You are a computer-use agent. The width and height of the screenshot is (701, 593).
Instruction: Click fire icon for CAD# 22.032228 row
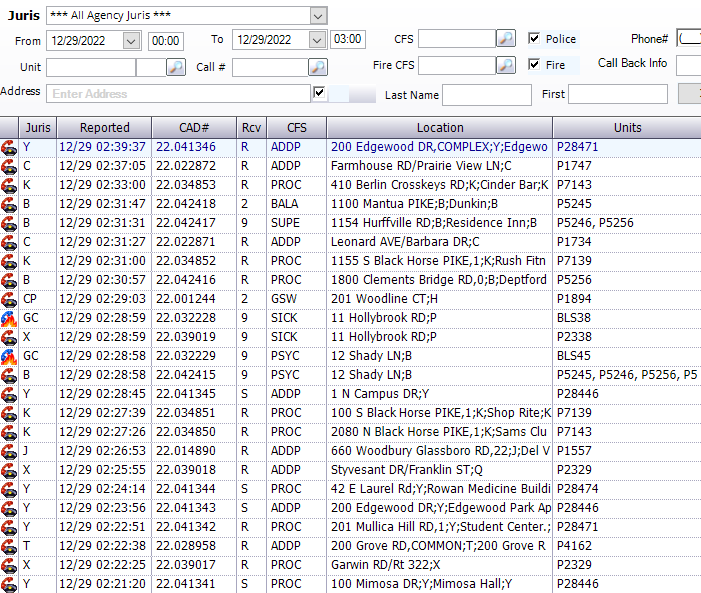[x=9, y=318]
